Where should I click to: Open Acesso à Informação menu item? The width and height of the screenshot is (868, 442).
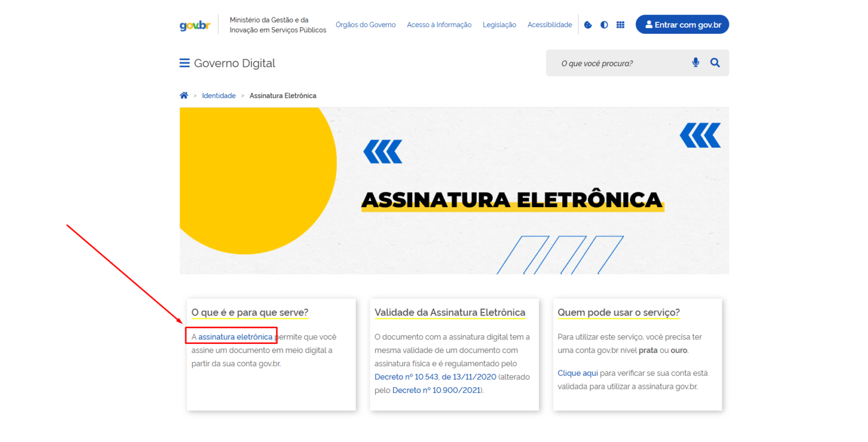point(439,25)
